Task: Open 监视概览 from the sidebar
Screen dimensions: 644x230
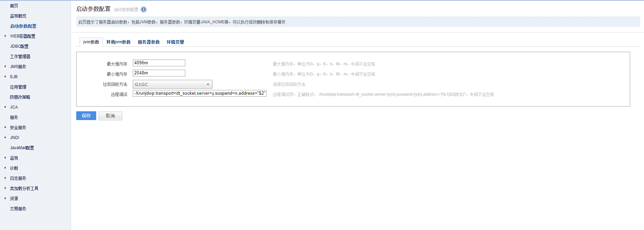Action: click(x=18, y=16)
